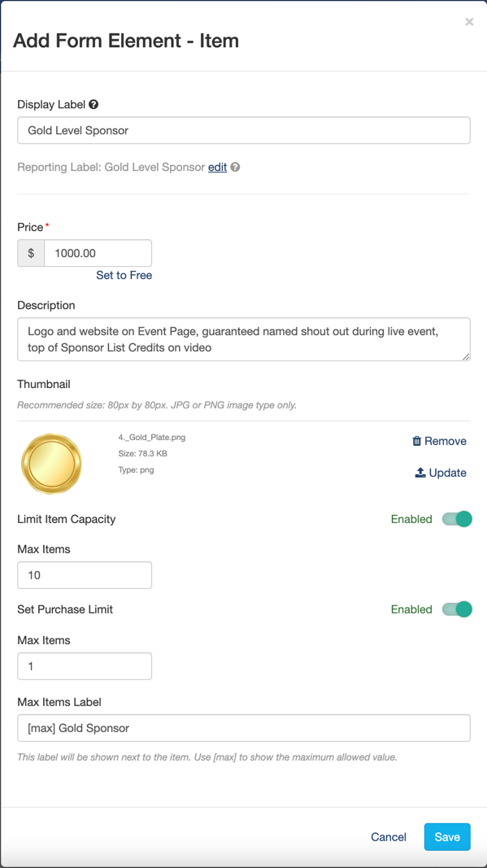Click the Max Items field showing 10
Image resolution: width=487 pixels, height=868 pixels.
pyautogui.click(x=85, y=575)
